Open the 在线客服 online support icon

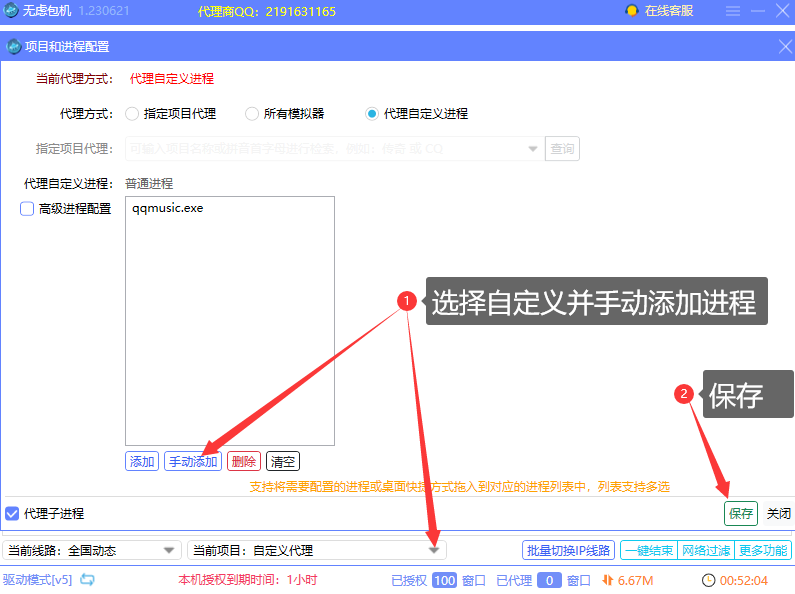tap(632, 11)
